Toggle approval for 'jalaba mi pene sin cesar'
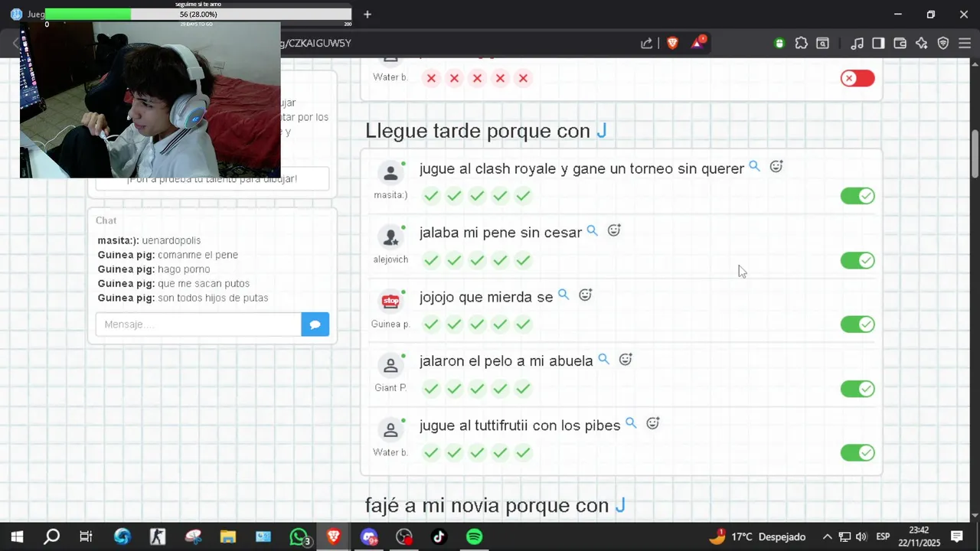 (857, 260)
